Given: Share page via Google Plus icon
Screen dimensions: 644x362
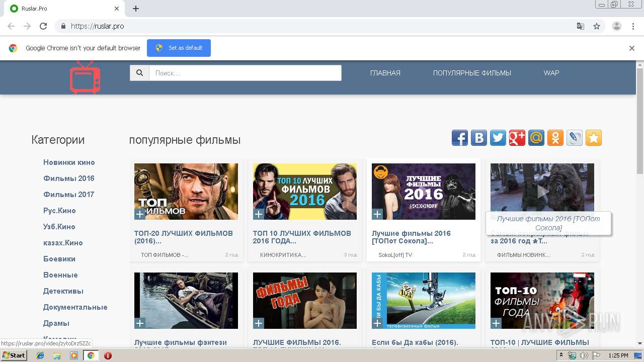Looking at the screenshot, I should tap(517, 138).
